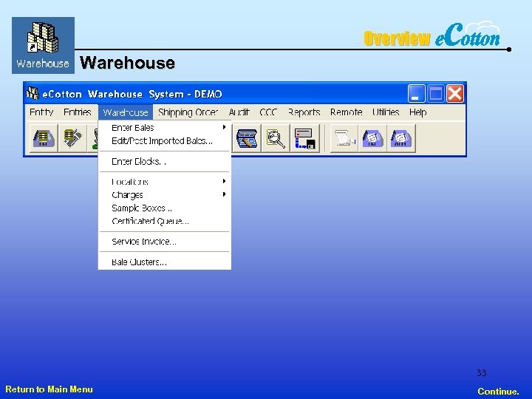Image resolution: width=532 pixels, height=399 pixels.
Task: Click the Continue link
Action: (x=498, y=391)
